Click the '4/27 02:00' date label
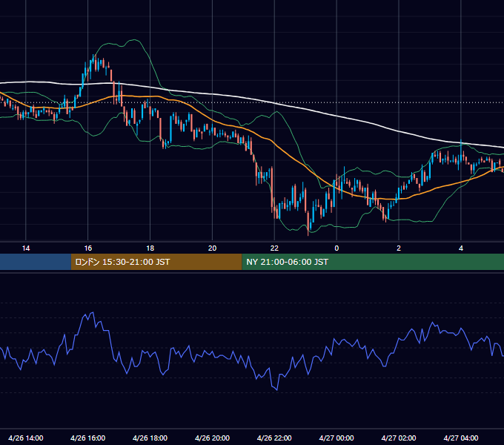The height and width of the screenshot is (445, 504). pos(399,438)
